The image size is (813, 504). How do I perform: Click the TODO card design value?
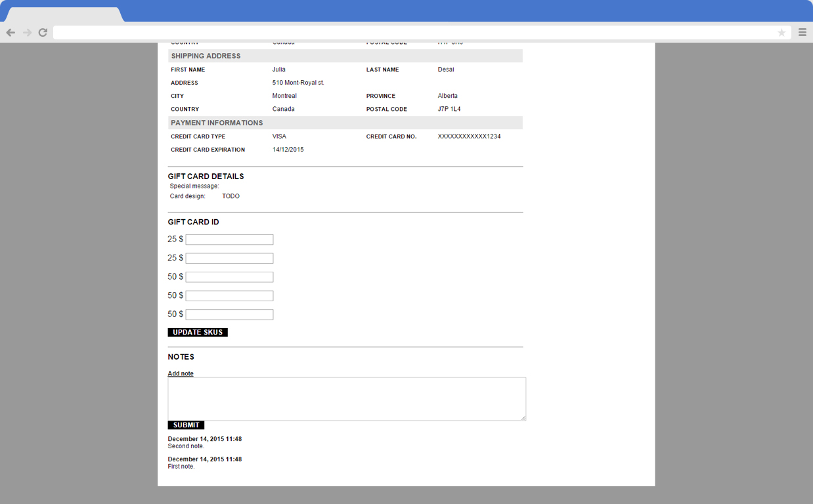pyautogui.click(x=231, y=196)
